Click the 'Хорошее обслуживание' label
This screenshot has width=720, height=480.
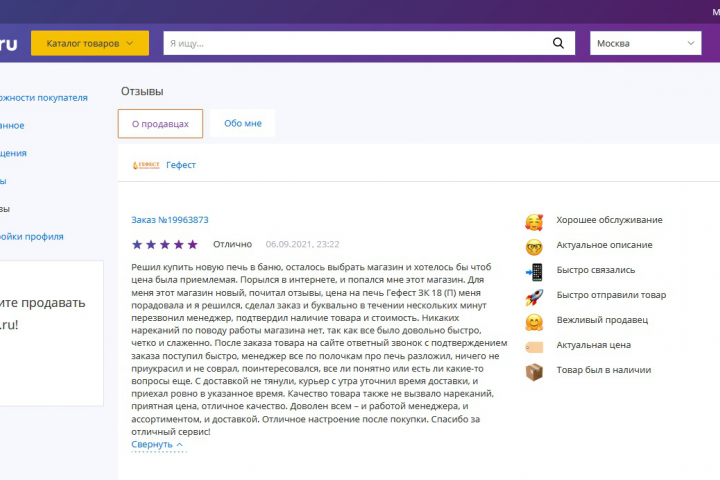click(x=609, y=220)
